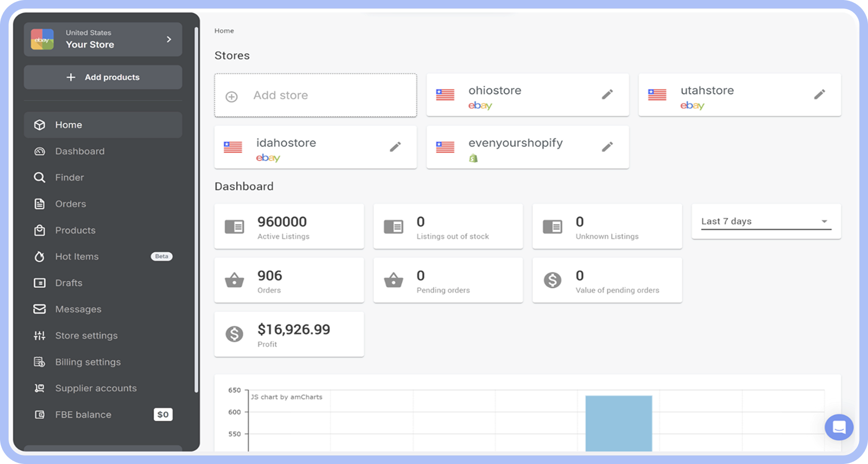Viewport: 868px width, 464px height.
Task: Open the chat support bubble icon
Action: tap(839, 427)
